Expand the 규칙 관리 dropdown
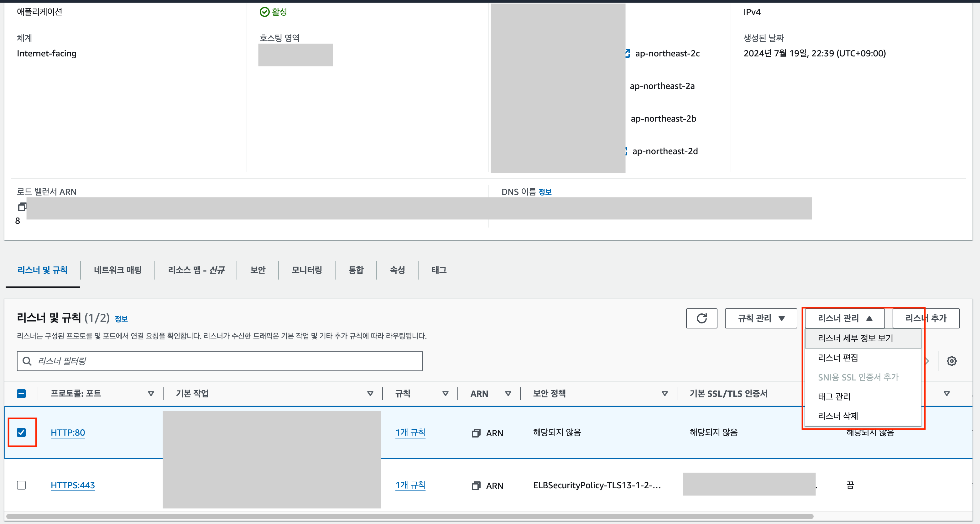 (x=761, y=318)
